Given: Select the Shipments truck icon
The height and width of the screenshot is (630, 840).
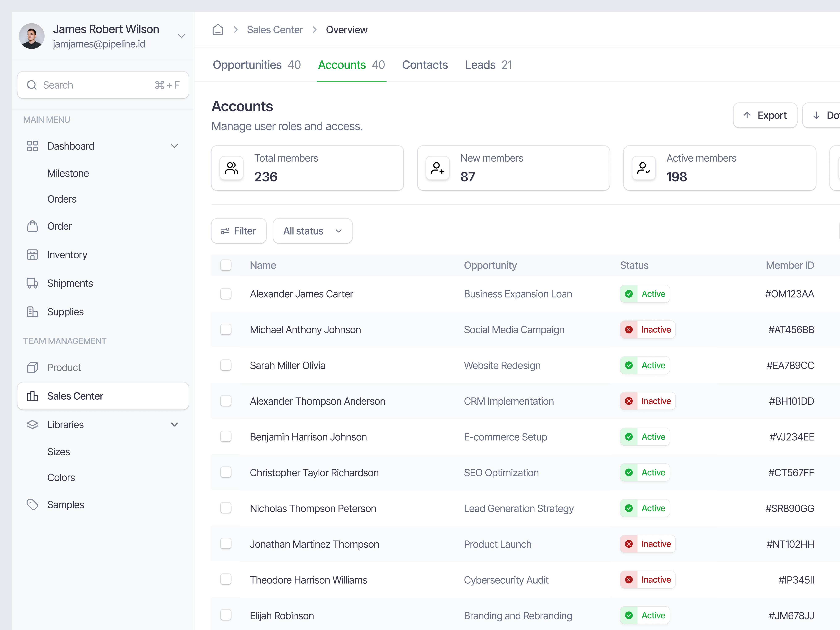Looking at the screenshot, I should pyautogui.click(x=32, y=283).
